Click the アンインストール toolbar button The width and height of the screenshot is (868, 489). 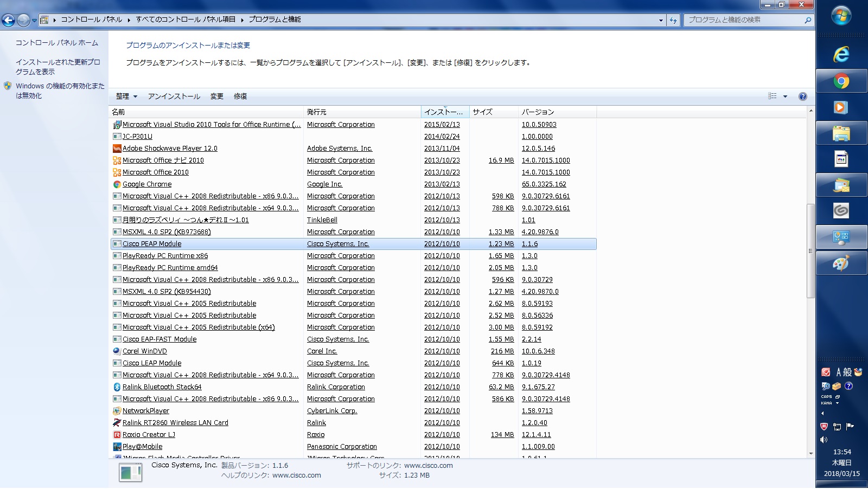click(174, 96)
